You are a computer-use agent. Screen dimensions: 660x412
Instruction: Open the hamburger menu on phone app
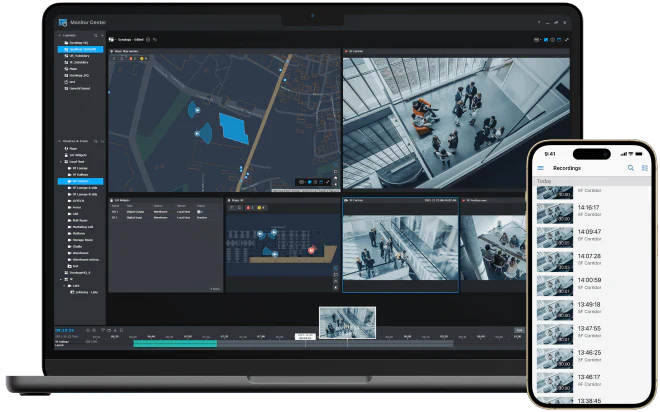541,168
